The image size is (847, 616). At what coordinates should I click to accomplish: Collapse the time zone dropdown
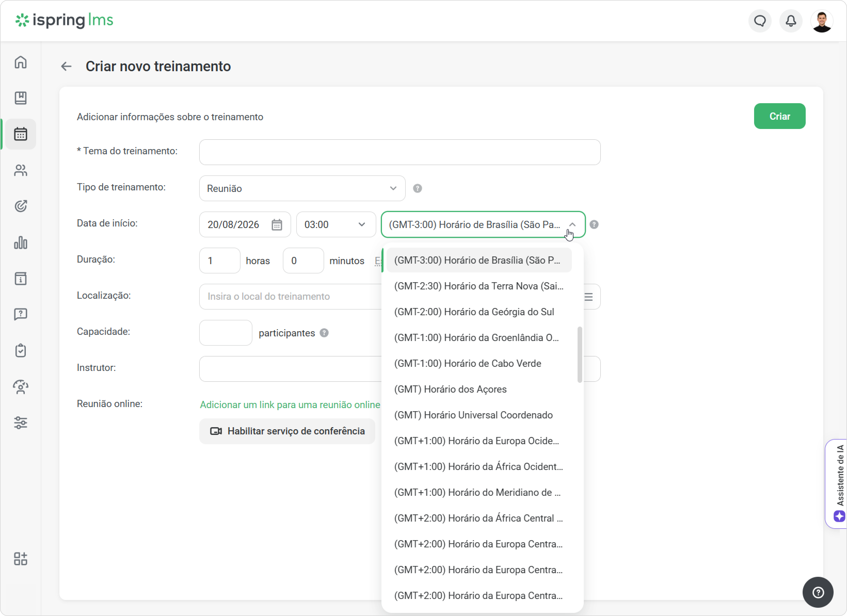[572, 225]
